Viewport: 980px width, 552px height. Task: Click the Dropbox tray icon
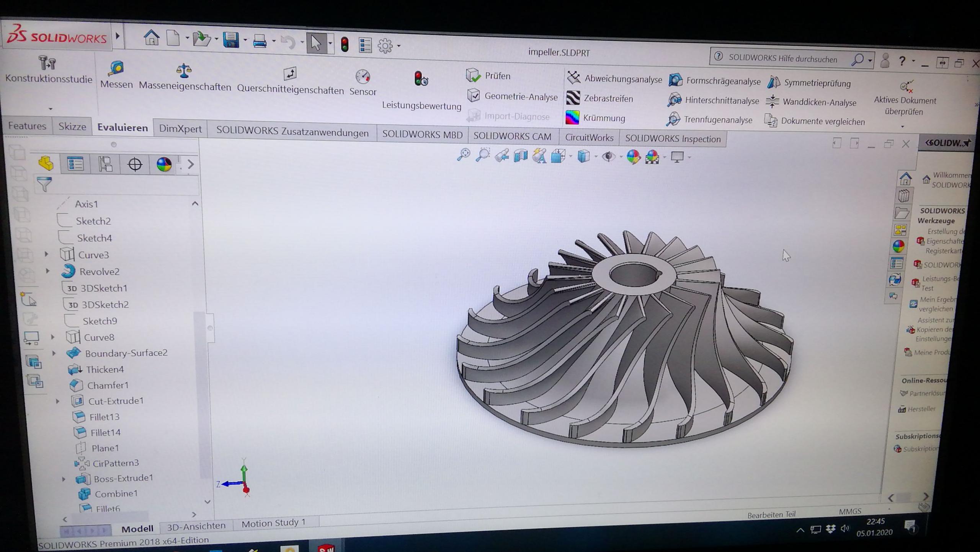point(830,529)
